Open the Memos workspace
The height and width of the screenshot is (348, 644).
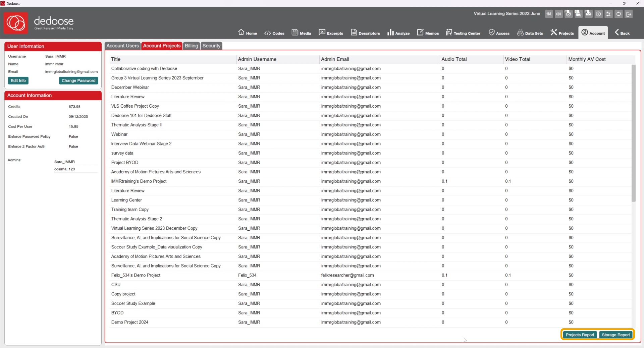pos(428,33)
